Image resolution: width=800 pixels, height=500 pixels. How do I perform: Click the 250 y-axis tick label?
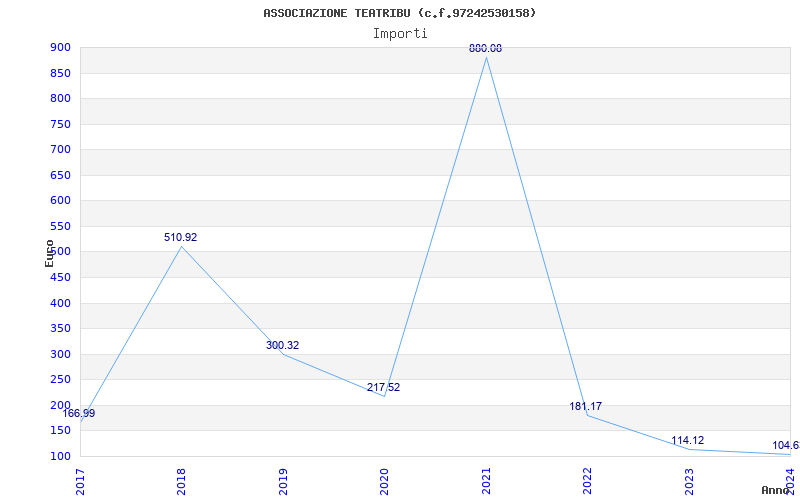[x=60, y=380]
